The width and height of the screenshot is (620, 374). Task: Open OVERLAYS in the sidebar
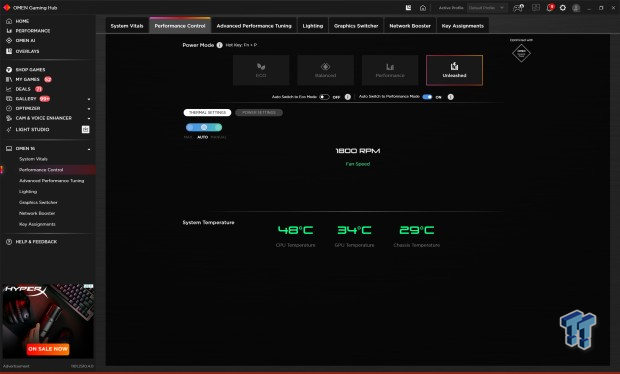click(27, 51)
